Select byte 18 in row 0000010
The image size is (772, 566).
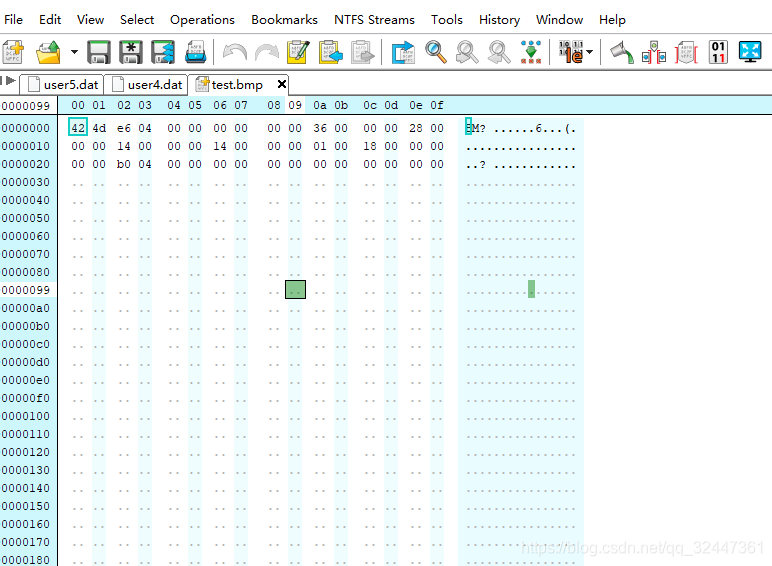(370, 146)
